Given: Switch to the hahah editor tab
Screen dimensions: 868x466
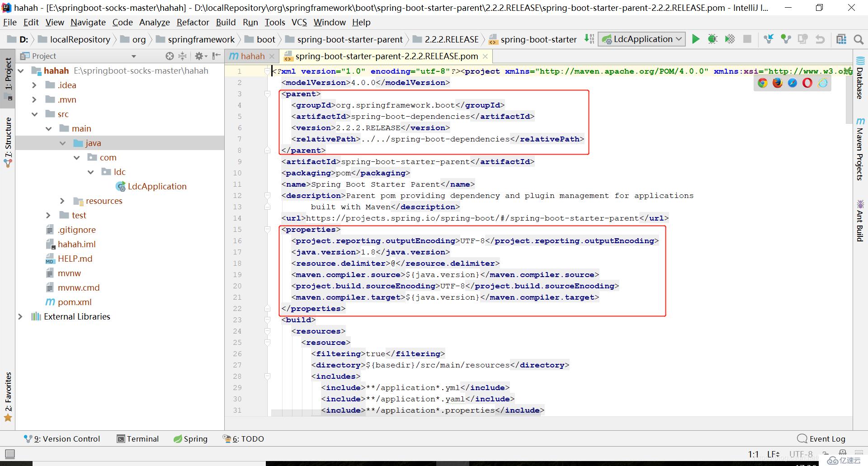Looking at the screenshot, I should click(x=251, y=56).
